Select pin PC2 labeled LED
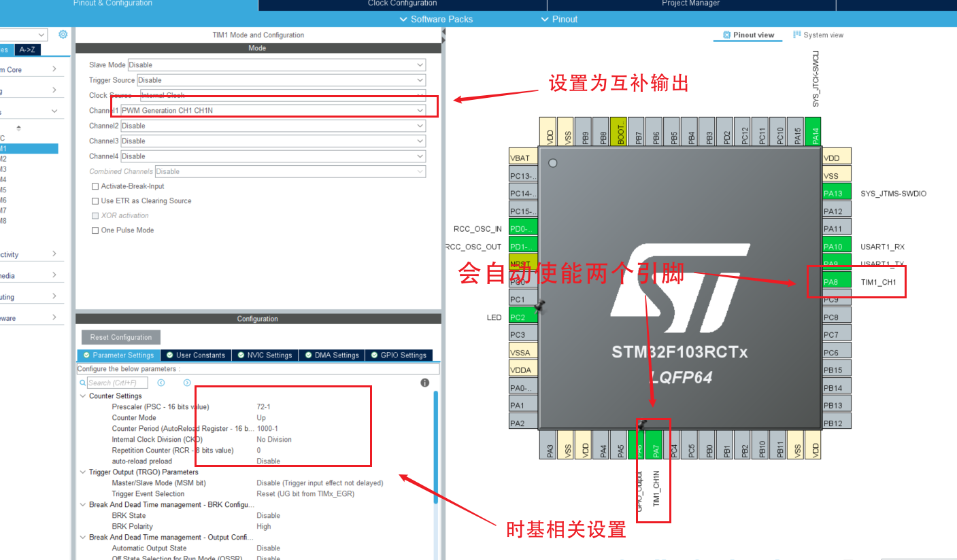The height and width of the screenshot is (560, 957). coord(523,317)
